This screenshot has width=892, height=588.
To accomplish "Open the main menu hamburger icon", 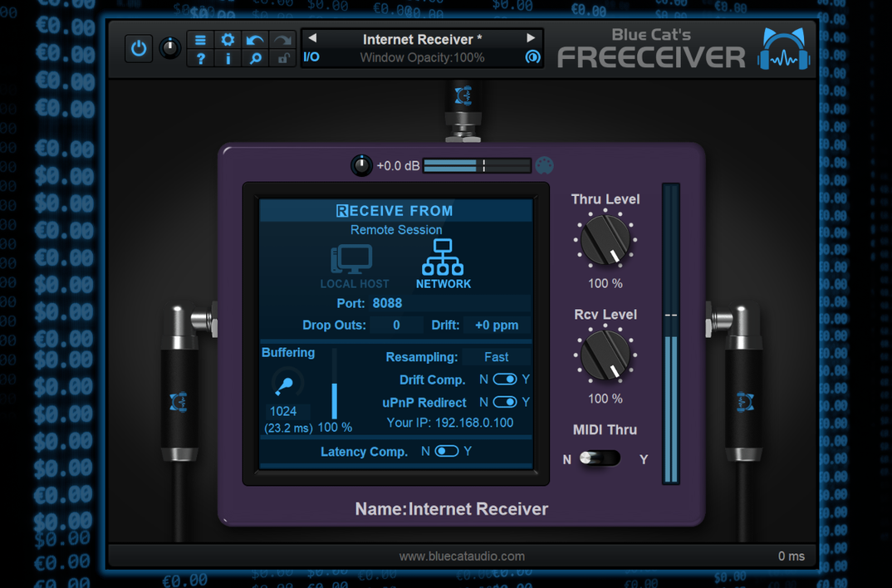I will pos(200,40).
